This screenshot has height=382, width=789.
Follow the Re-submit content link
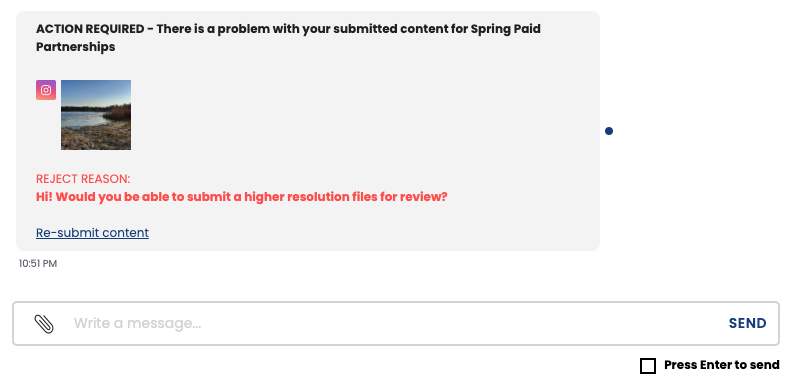click(93, 233)
